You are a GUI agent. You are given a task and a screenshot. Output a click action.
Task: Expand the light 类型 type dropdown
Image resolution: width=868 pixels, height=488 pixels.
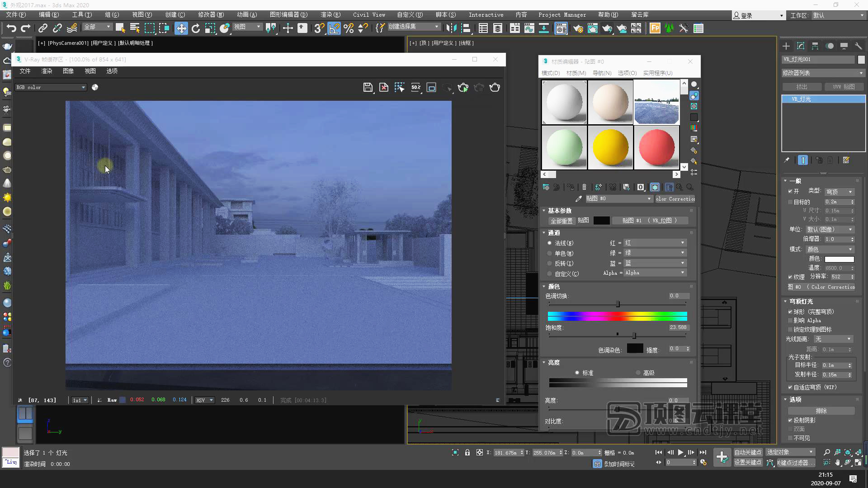click(x=839, y=192)
